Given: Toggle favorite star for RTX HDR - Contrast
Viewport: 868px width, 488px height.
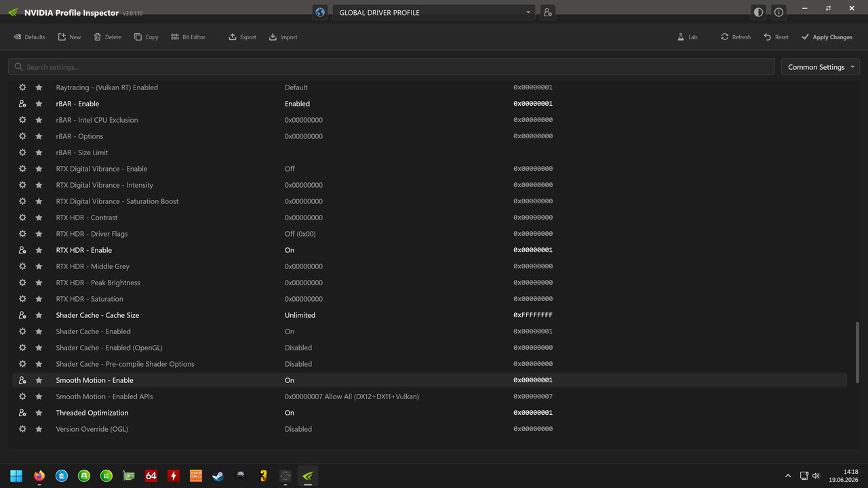Looking at the screenshot, I should click(x=39, y=218).
